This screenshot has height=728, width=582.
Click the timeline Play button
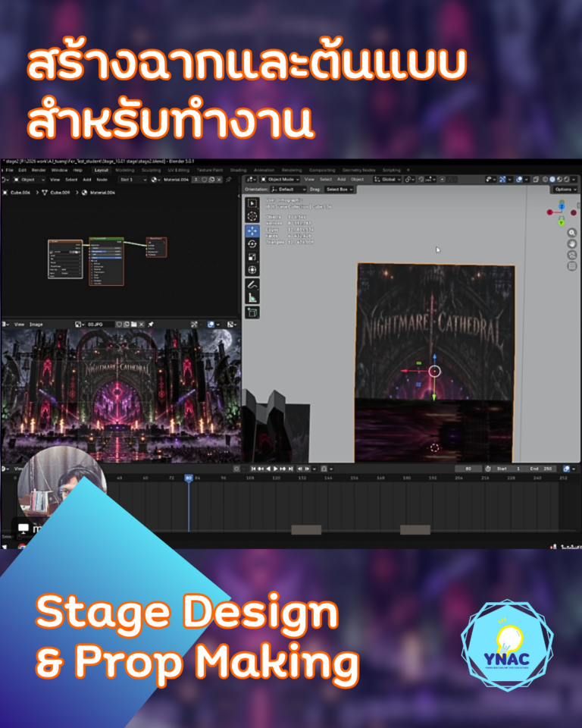(275, 469)
